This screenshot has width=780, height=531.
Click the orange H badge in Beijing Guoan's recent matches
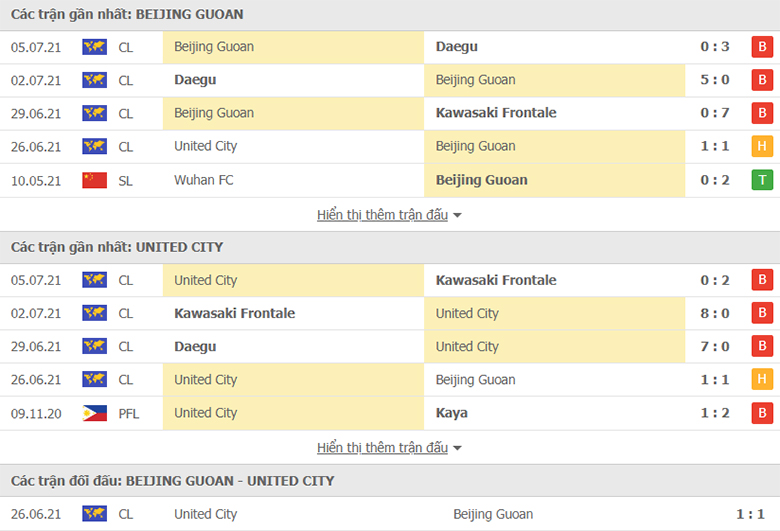tap(762, 146)
